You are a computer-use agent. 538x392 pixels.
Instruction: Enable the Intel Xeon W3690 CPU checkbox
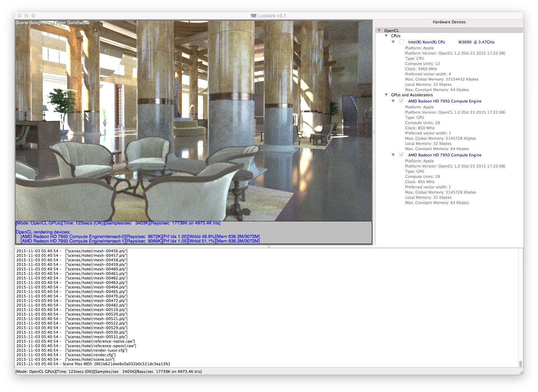pos(401,42)
